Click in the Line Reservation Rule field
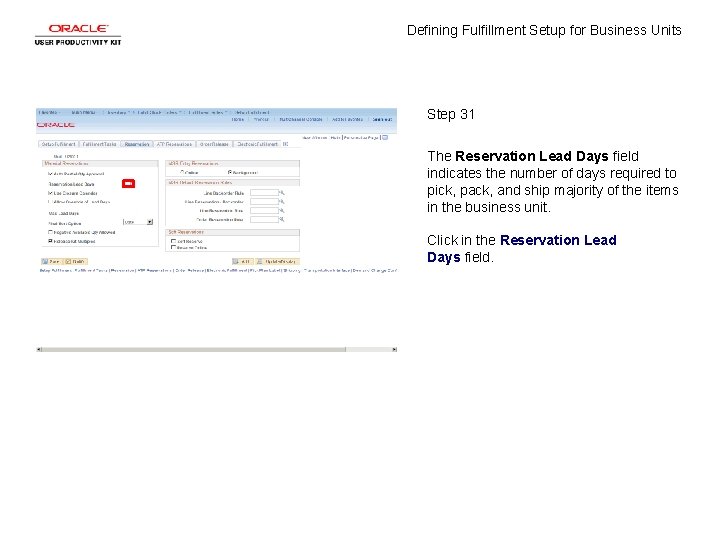This screenshot has width=720, height=540. point(264,210)
